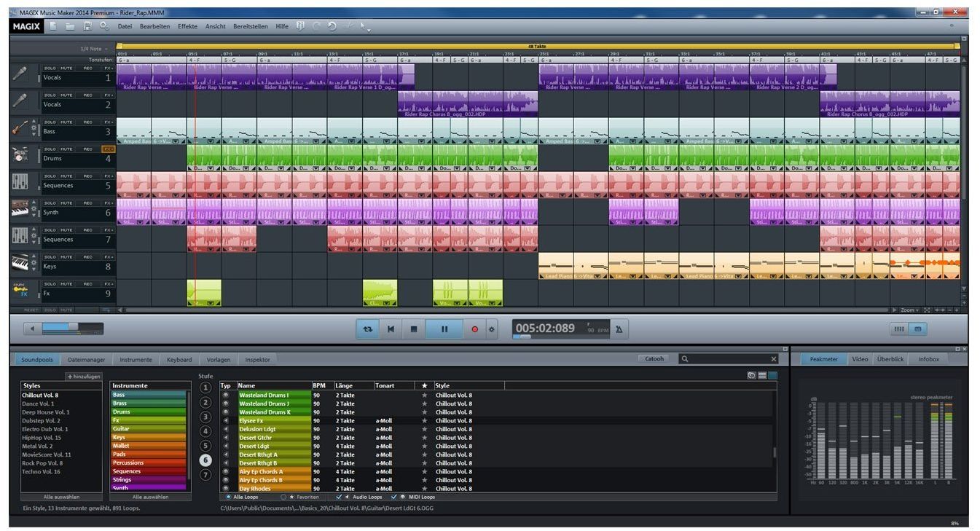
Task: Solo the Vocals track 1
Action: [x=51, y=68]
